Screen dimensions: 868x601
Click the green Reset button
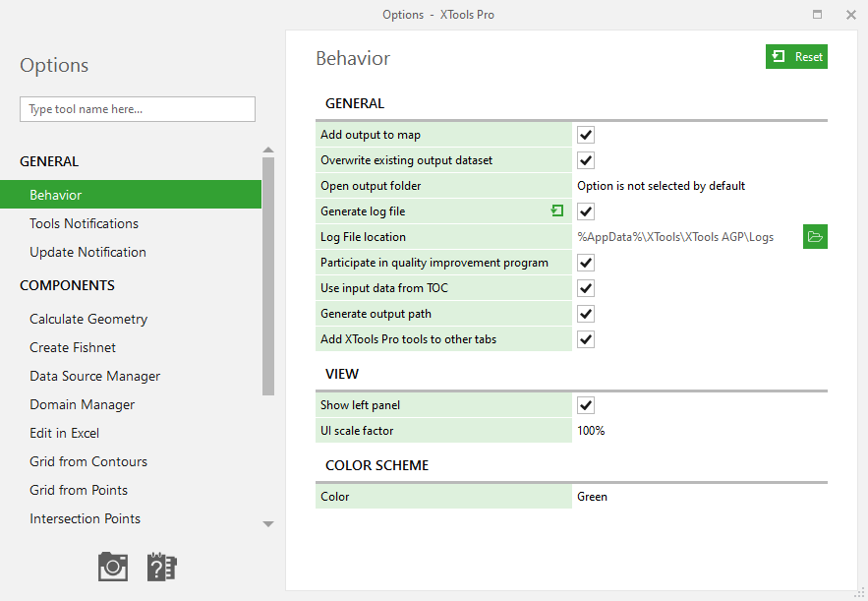[796, 56]
